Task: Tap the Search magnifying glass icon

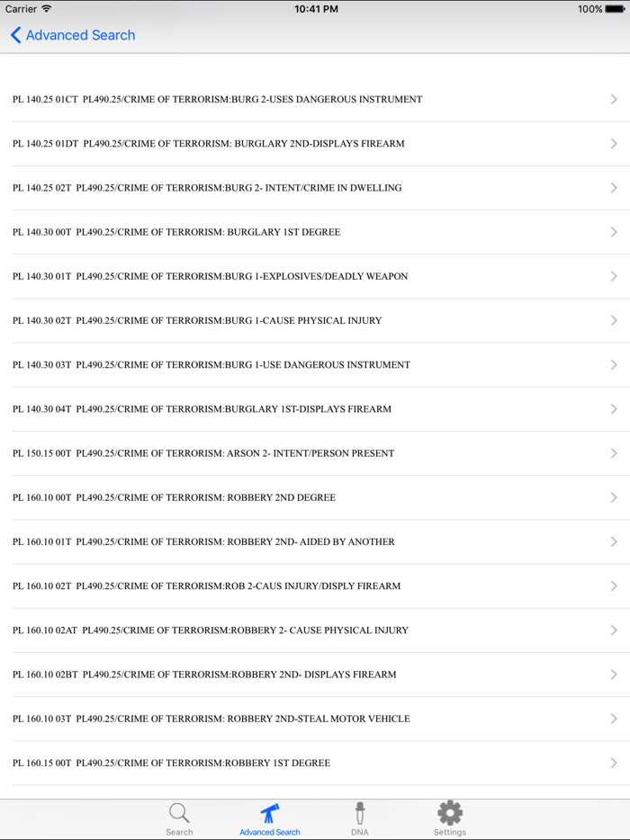Action: [179, 813]
